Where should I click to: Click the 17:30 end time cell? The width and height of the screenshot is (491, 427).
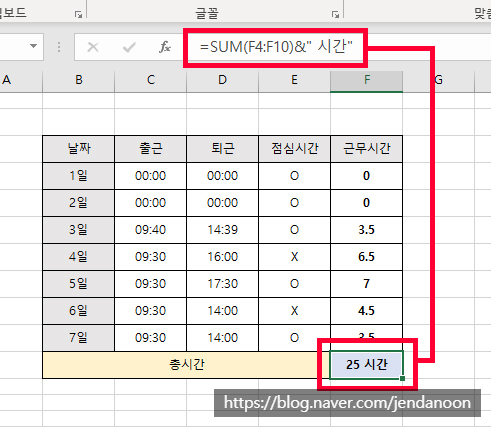(223, 284)
